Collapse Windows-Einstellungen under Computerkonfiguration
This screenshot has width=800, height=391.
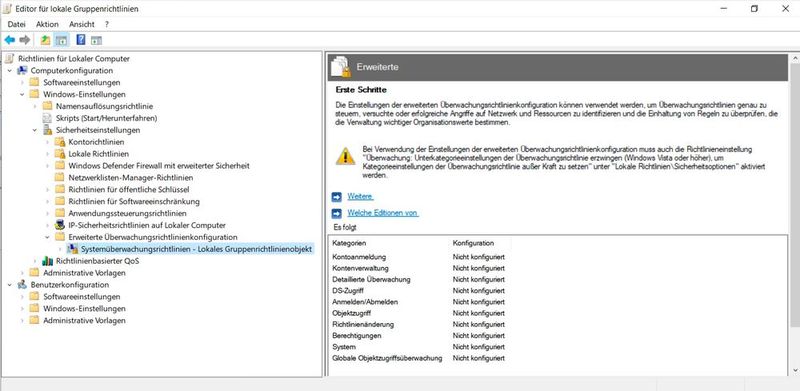[22, 94]
